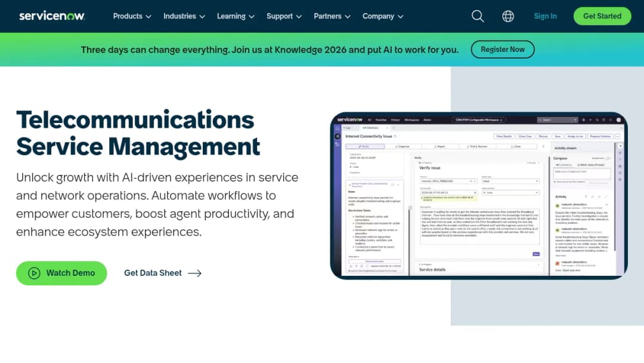Click the Get Started button
Image resolution: width=644 pixels, height=363 pixels.
tap(602, 16)
